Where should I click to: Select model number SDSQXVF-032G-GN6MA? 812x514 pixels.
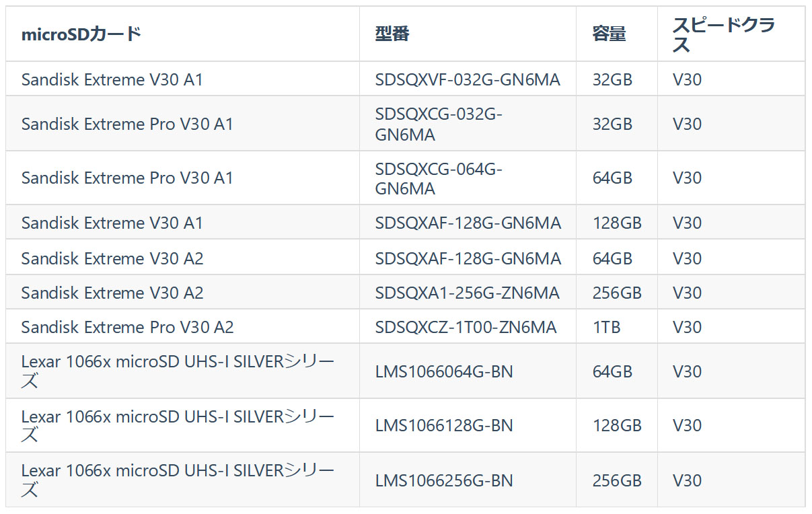click(x=468, y=79)
